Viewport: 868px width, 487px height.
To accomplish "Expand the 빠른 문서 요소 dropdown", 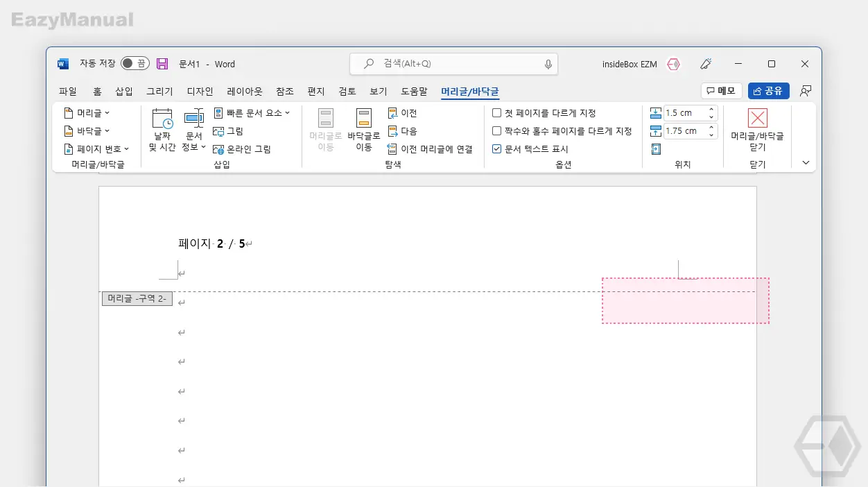I will (252, 112).
